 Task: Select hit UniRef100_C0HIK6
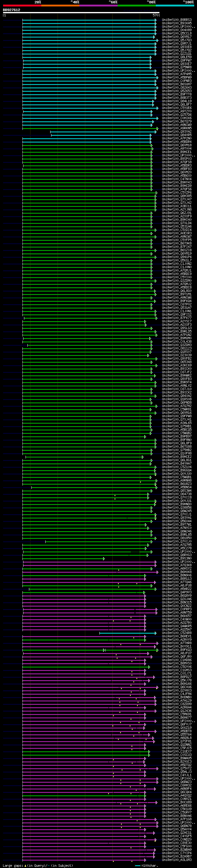[177, 118]
